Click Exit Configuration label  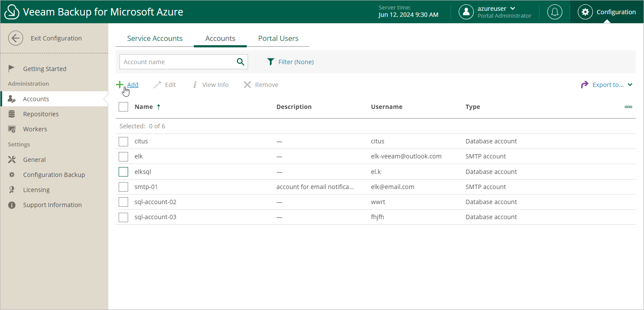(56, 38)
